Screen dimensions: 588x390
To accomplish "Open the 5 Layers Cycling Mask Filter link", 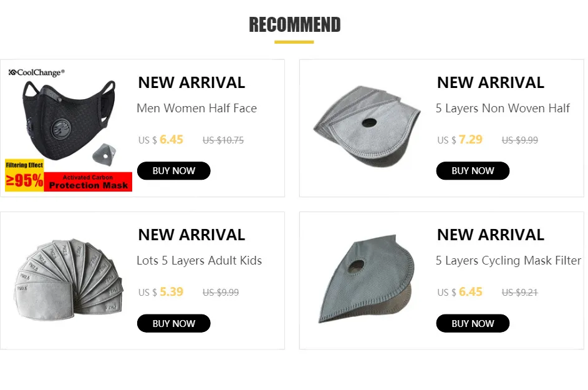I will pyautogui.click(x=508, y=260).
